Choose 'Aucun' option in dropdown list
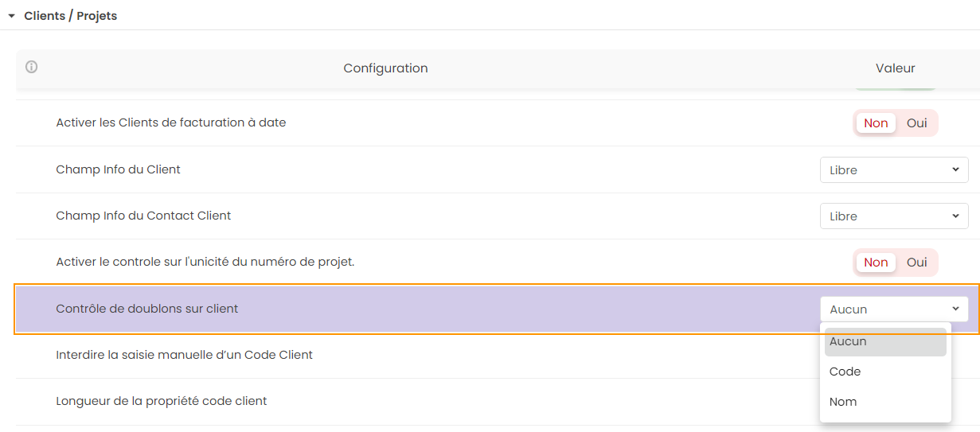Screen dimensions: 980x432 885,341
